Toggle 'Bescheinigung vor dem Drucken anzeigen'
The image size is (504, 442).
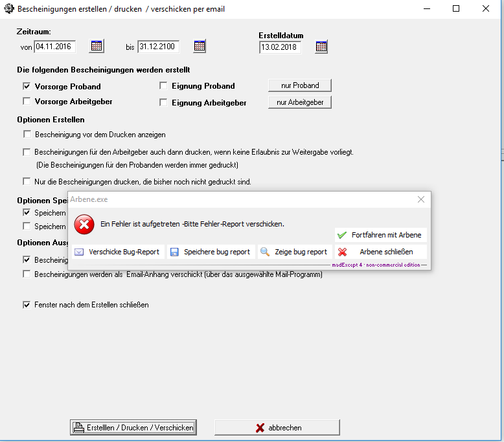pyautogui.click(x=27, y=135)
